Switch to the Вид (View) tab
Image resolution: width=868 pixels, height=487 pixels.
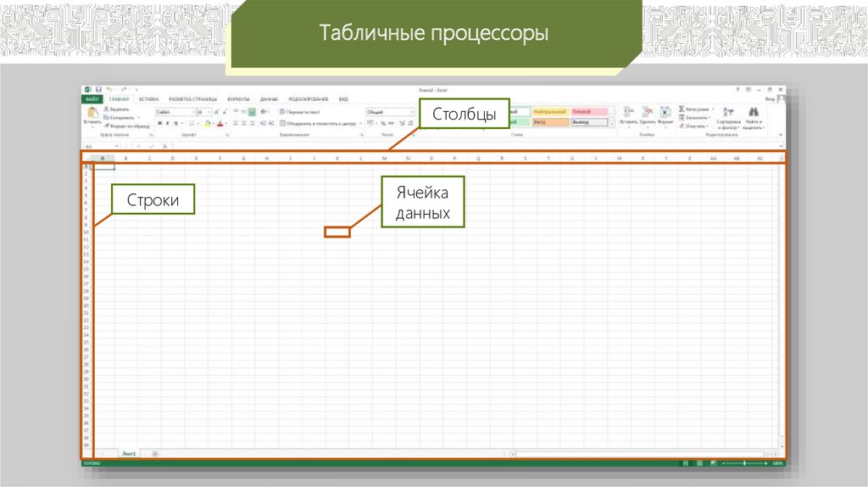click(343, 99)
